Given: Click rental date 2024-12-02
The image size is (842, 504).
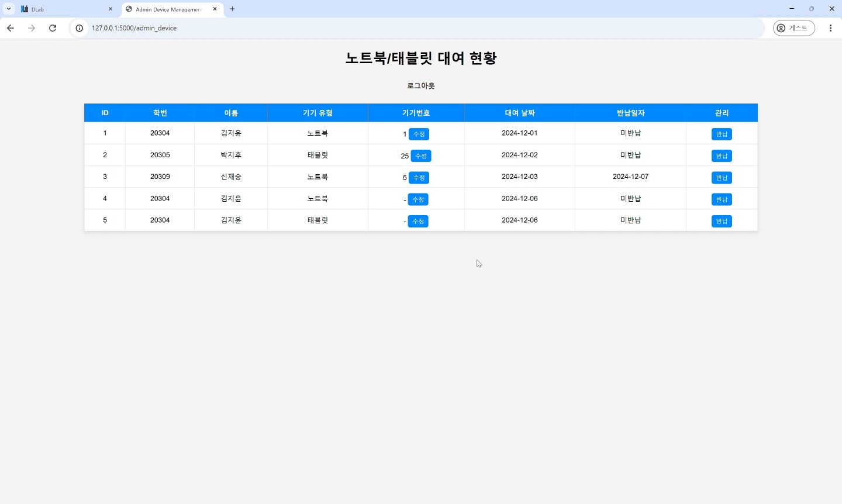Looking at the screenshot, I should pos(520,155).
